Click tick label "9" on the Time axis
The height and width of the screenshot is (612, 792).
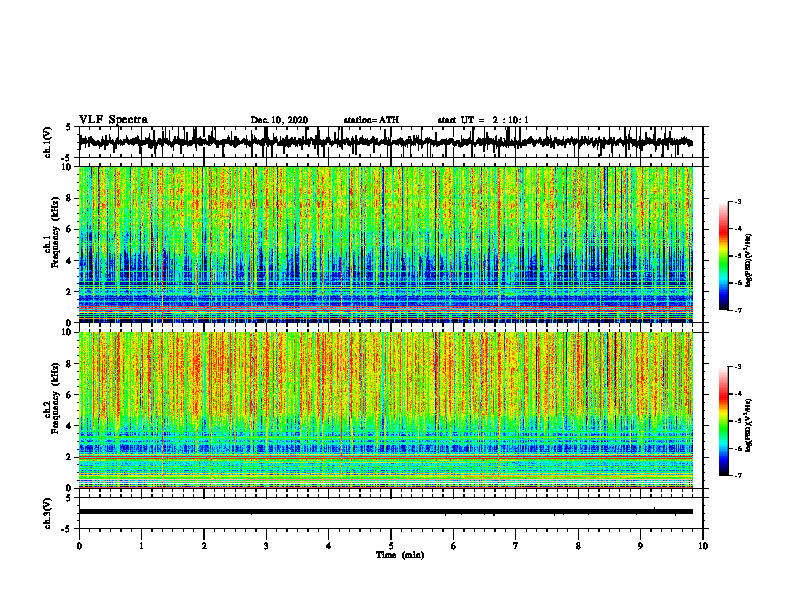pyautogui.click(x=640, y=546)
